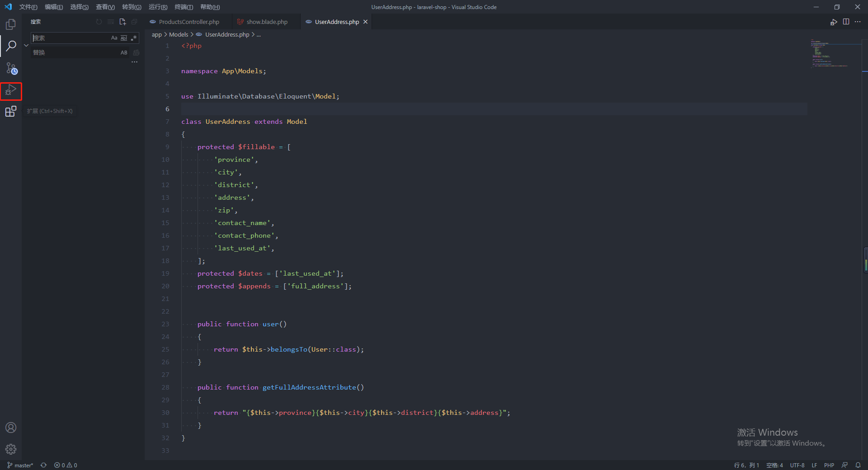Collapse the replace field chevron
Screen dimensions: 868x470
pos(26,45)
